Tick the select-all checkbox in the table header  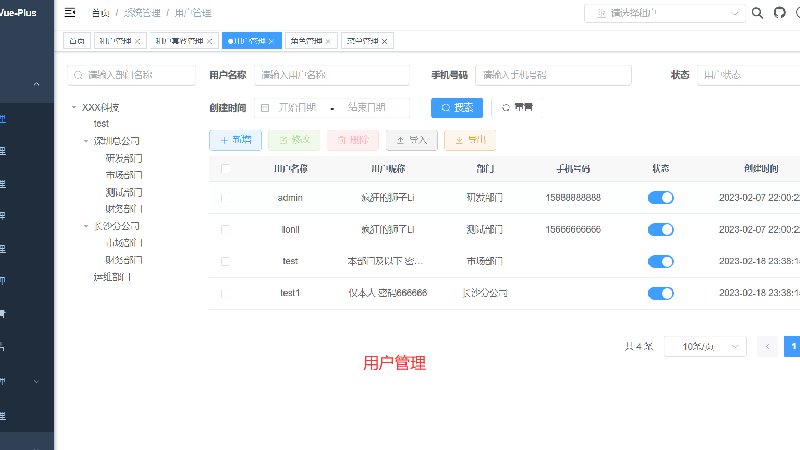(226, 169)
